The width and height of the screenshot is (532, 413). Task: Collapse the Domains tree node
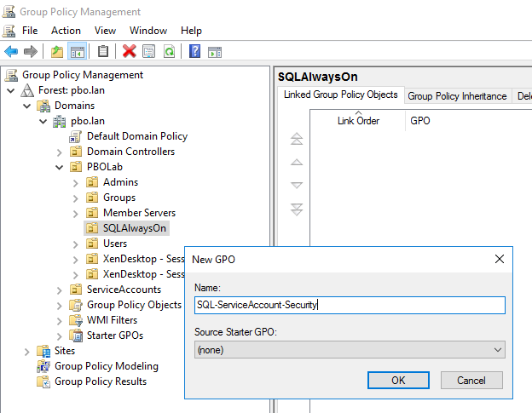[26, 106]
